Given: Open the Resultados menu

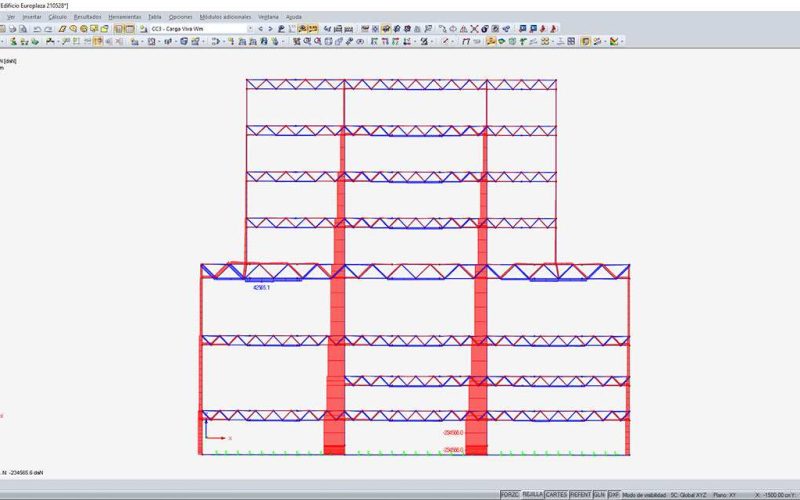Looking at the screenshot, I should pyautogui.click(x=87, y=17).
